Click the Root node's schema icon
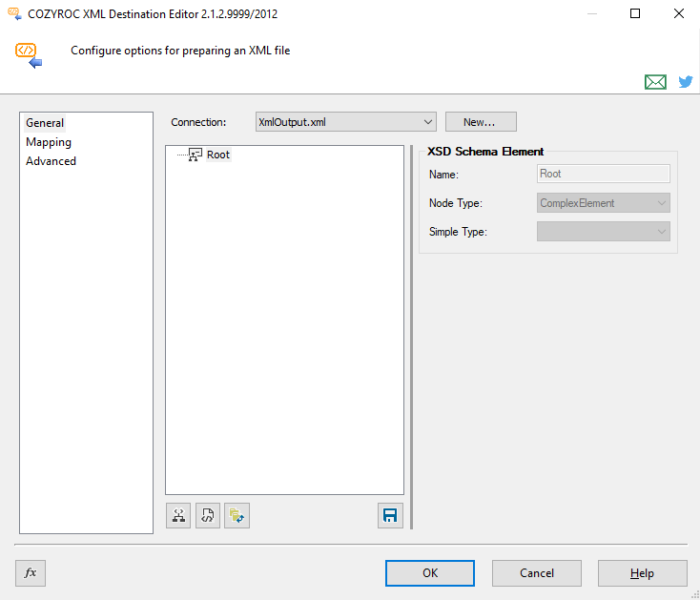The height and width of the screenshot is (600, 700). pyautogui.click(x=196, y=155)
